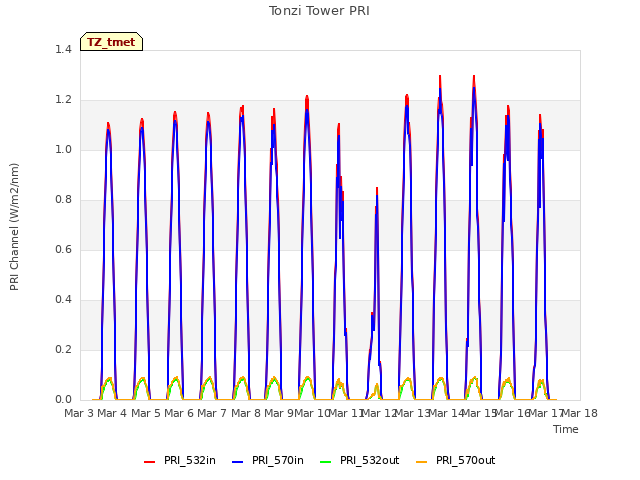
Task: Click the x-axis label Time
Action: 566,429
